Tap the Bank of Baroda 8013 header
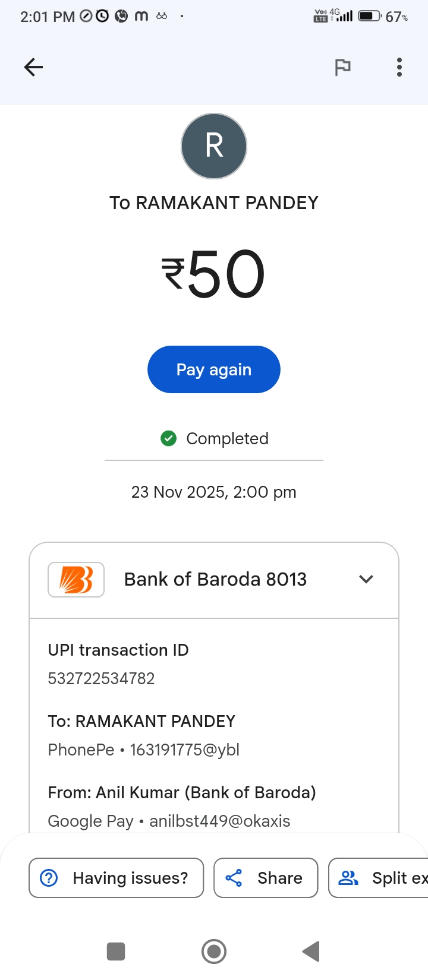428x980 pixels. (215, 580)
